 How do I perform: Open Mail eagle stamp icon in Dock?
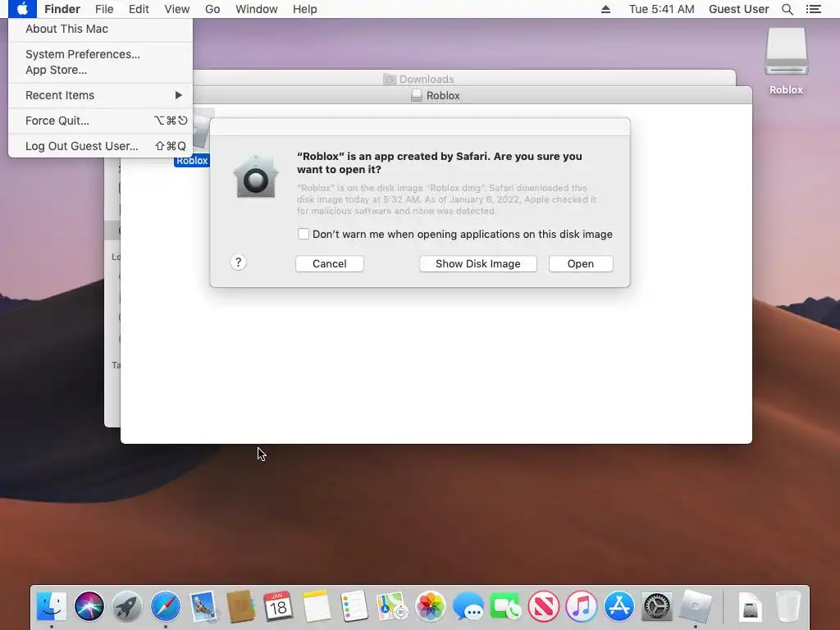pos(203,606)
